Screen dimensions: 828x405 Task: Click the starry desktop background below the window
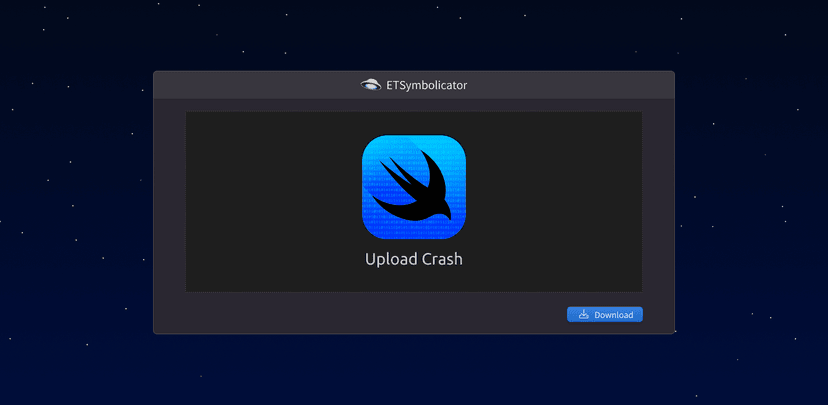coord(413,370)
